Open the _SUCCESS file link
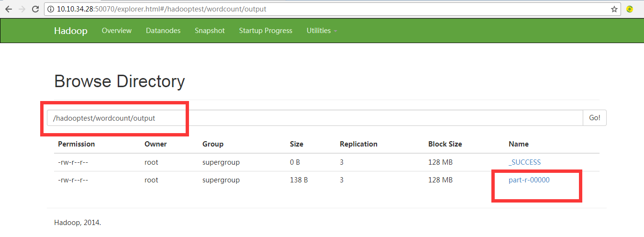The height and width of the screenshot is (237, 644). pos(524,162)
